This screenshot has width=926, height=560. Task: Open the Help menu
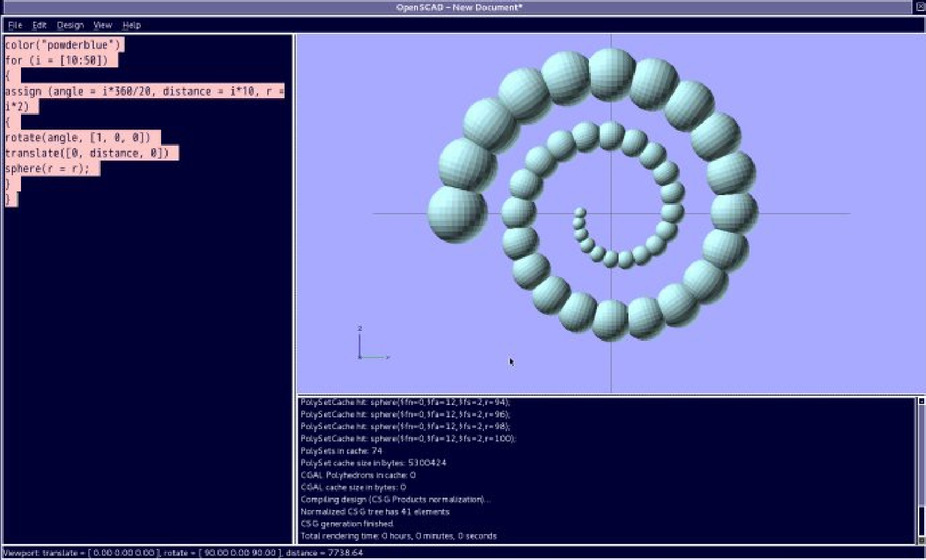tap(131, 25)
